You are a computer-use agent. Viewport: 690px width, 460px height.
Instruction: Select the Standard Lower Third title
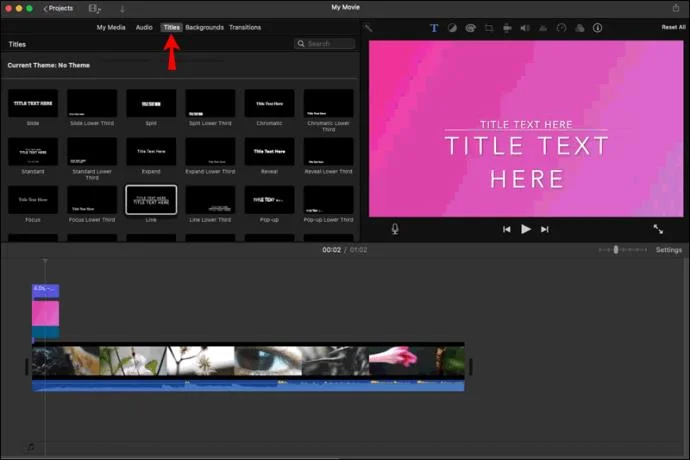point(92,151)
